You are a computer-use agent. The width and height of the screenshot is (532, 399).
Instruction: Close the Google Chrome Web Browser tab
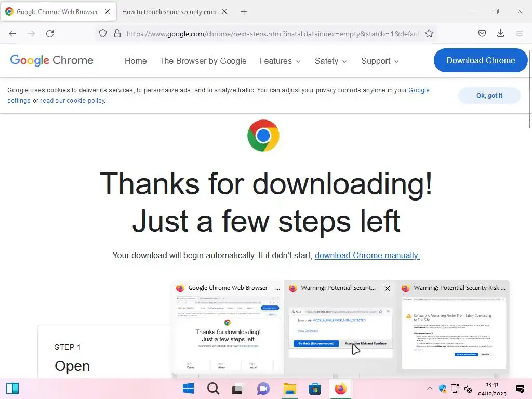(x=107, y=11)
